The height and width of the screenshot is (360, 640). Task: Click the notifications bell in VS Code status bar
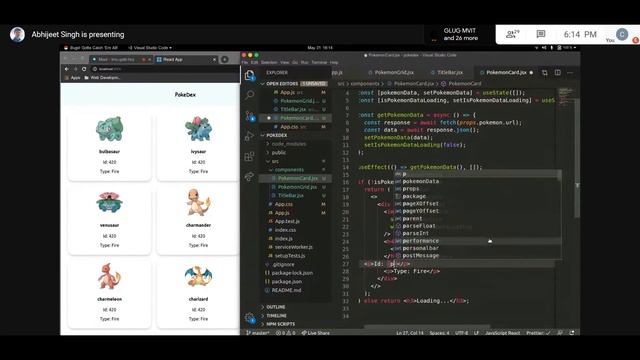[571, 333]
